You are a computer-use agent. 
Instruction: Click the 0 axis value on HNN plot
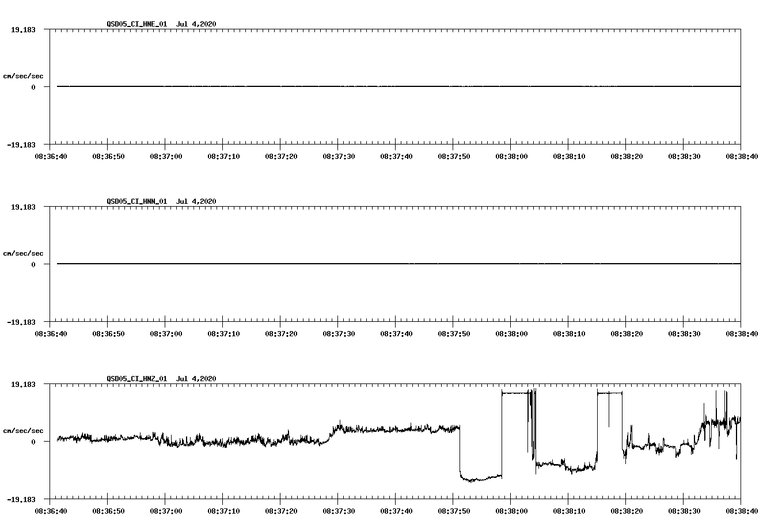[x=33, y=264]
